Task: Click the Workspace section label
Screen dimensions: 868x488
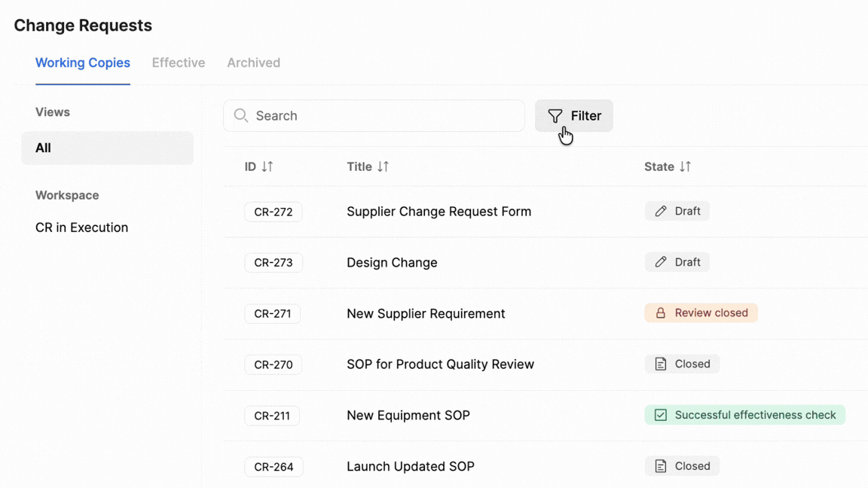Action: pos(67,195)
